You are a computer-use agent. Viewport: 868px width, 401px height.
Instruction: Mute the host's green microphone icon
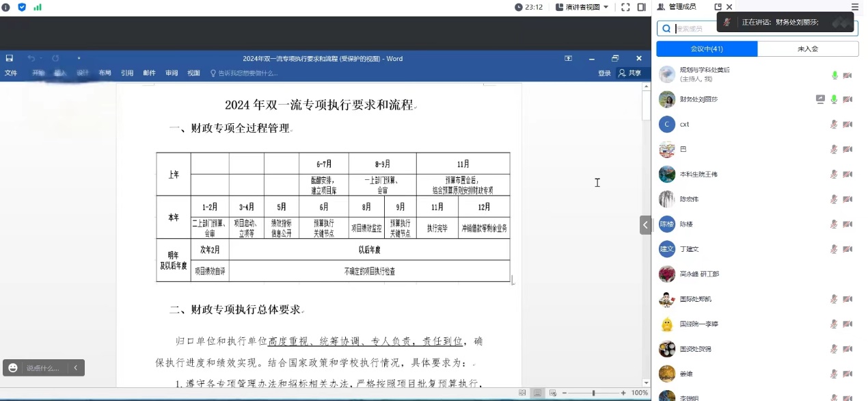tap(834, 75)
